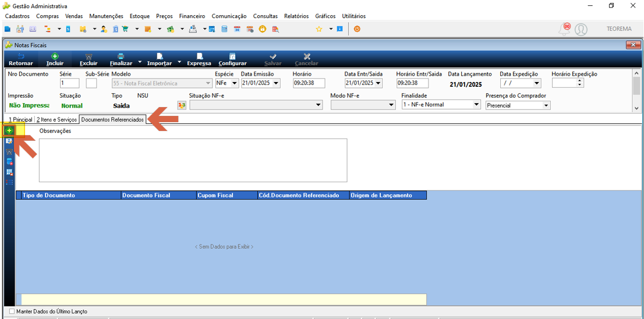Expand the arrow next to Importar button
644x319 pixels.
pos(179,62)
